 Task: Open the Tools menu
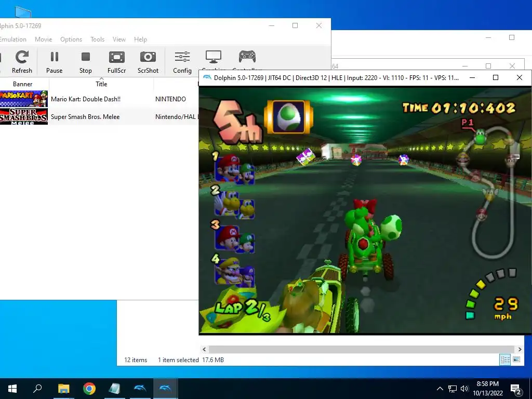coord(97,39)
